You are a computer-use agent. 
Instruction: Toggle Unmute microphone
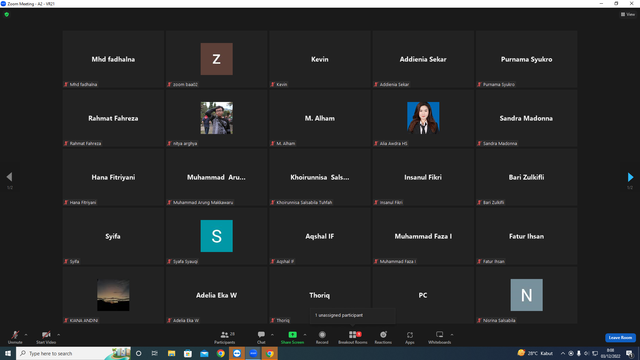coord(15,337)
